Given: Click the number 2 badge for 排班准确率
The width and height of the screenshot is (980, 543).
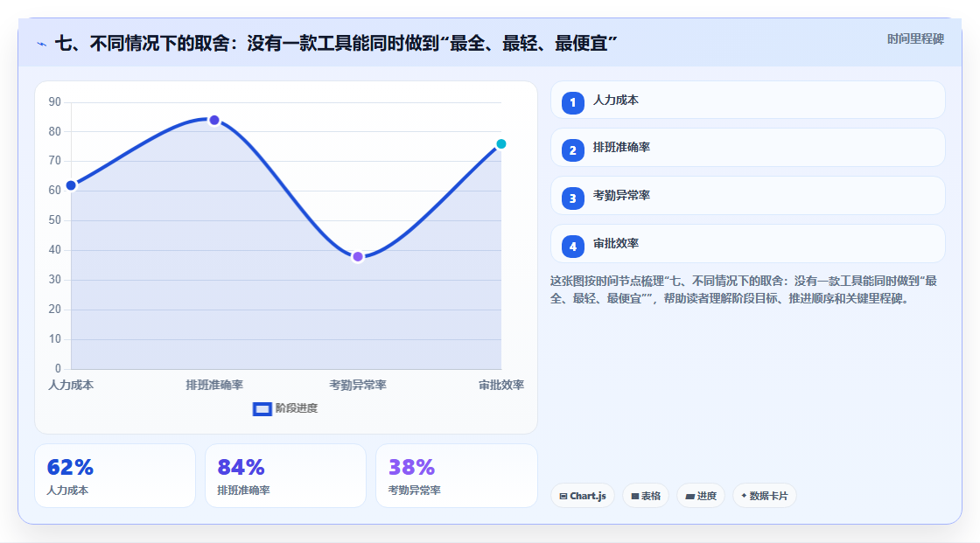Looking at the screenshot, I should pos(572,150).
